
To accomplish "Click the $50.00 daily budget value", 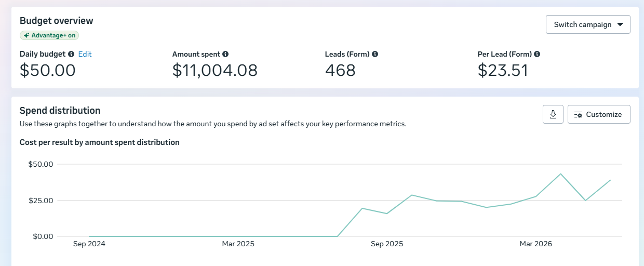I will [48, 70].
